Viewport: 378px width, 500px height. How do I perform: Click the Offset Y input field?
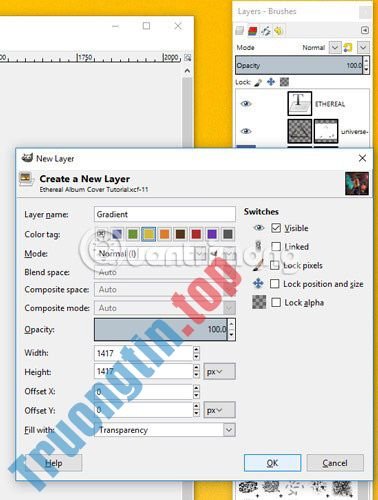tap(143, 410)
